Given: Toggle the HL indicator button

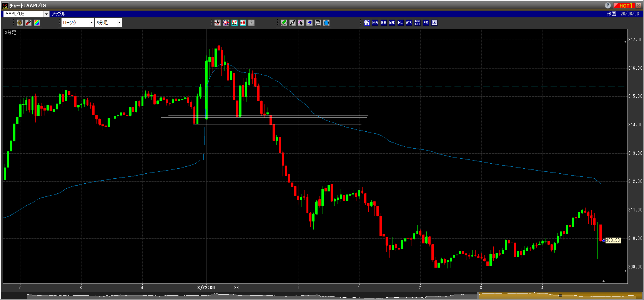Looking at the screenshot, I should [x=401, y=23].
